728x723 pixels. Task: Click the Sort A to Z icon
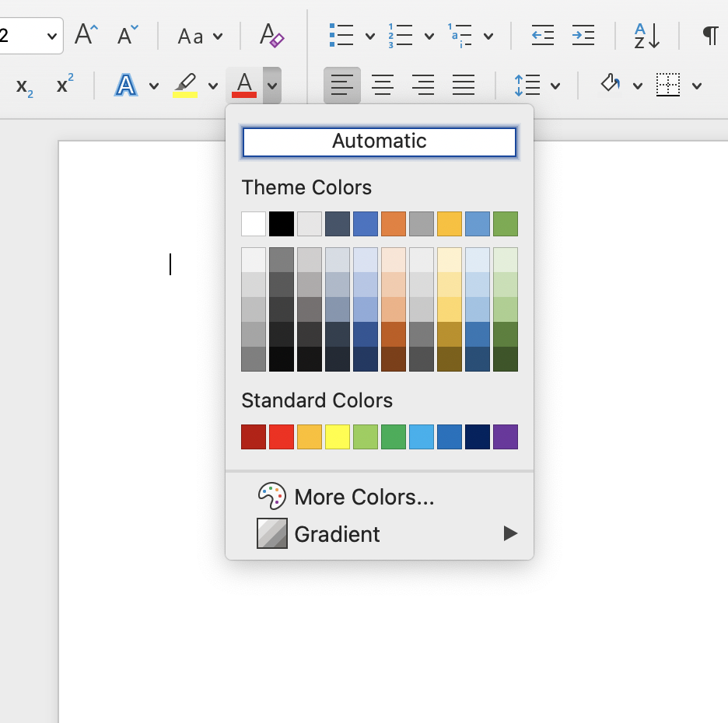click(x=646, y=35)
